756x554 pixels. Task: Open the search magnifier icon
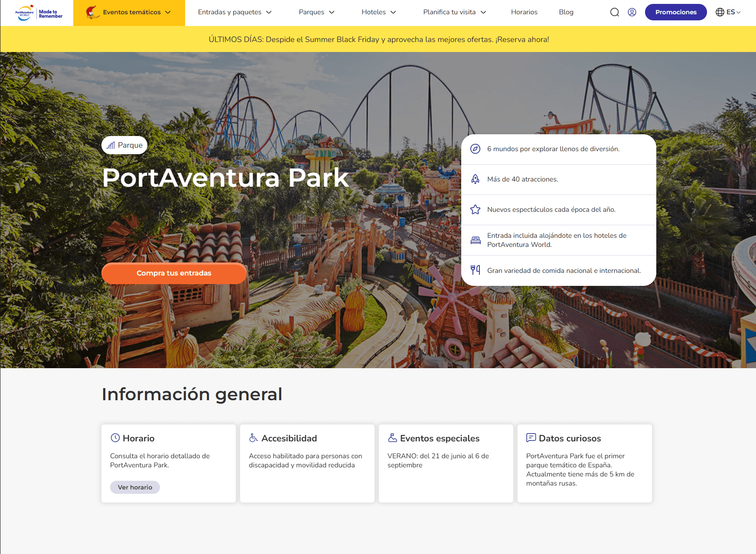point(615,12)
